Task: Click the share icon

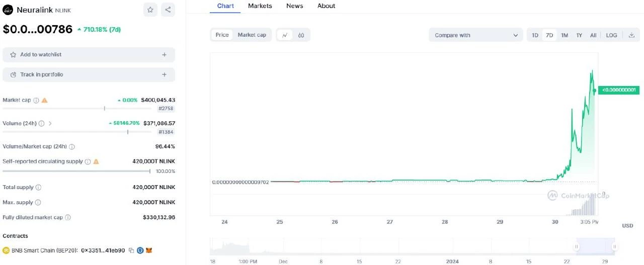Action: coord(168,9)
